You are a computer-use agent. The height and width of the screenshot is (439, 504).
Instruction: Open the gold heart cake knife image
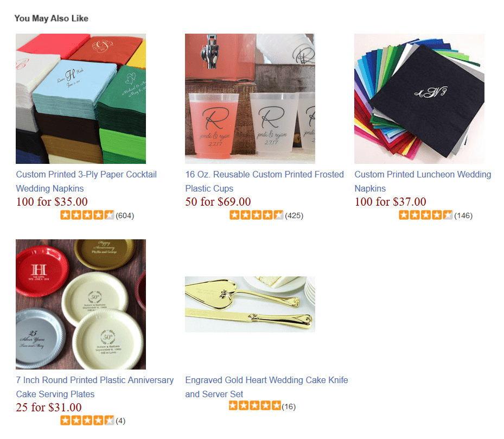tap(250, 304)
